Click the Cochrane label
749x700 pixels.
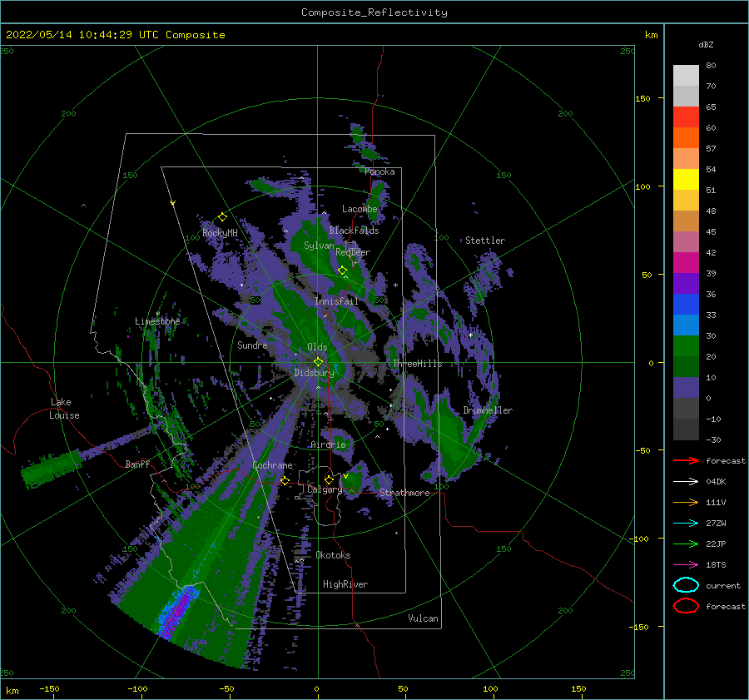272,465
